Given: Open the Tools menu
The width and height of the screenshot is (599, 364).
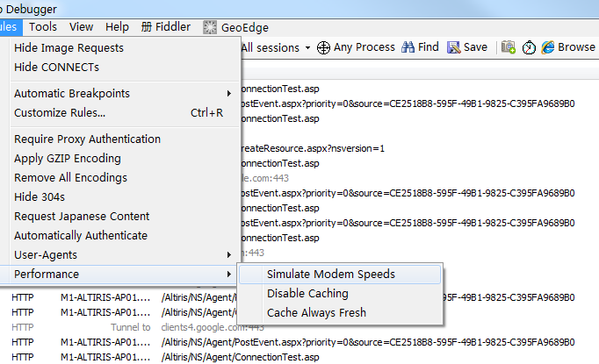Looking at the screenshot, I should pyautogui.click(x=43, y=27).
